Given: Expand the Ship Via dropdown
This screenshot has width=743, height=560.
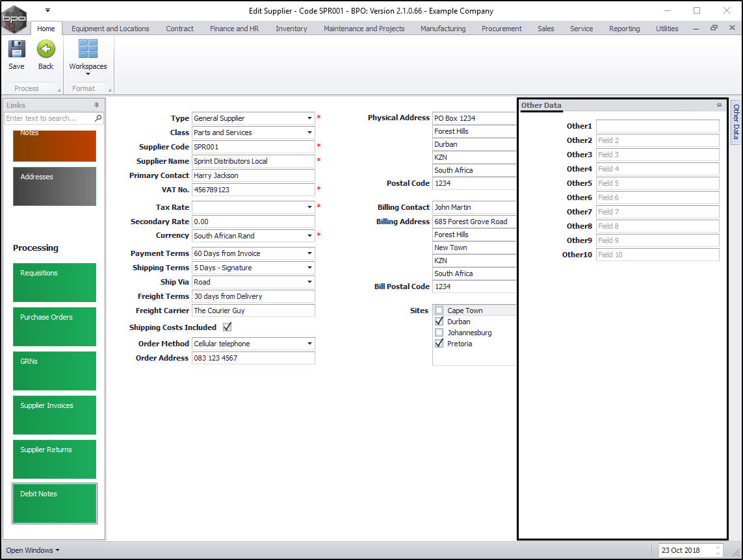Looking at the screenshot, I should click(x=309, y=282).
